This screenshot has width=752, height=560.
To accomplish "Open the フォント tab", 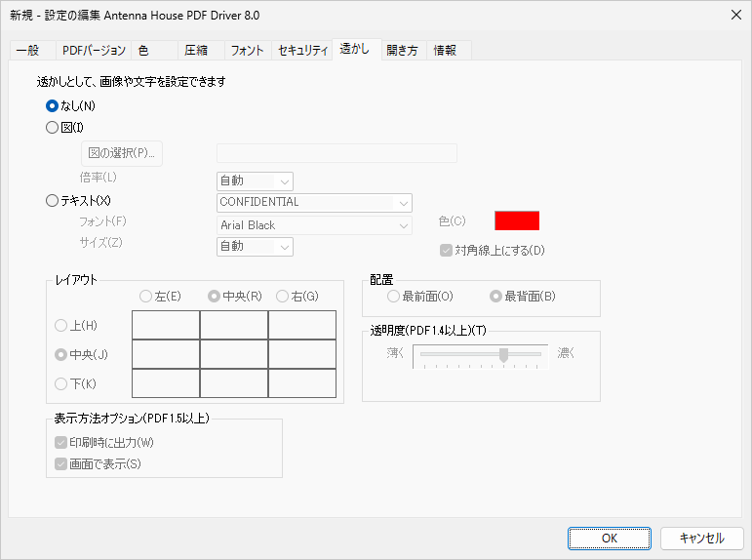I will coord(247,51).
